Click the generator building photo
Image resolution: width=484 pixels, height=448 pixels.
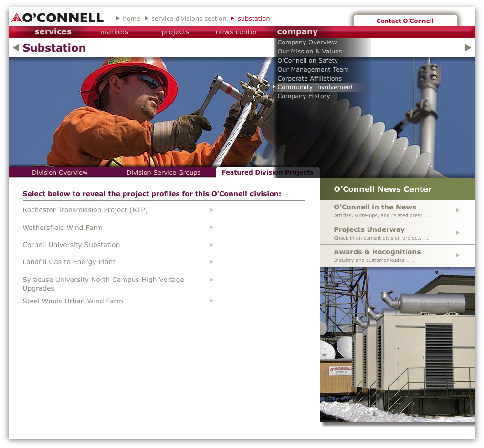click(398, 344)
